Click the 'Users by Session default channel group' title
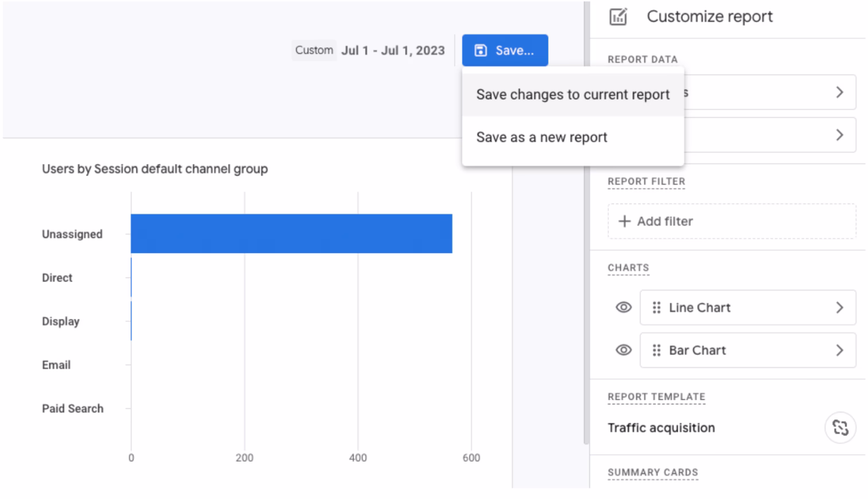The width and height of the screenshot is (868, 499). [155, 169]
